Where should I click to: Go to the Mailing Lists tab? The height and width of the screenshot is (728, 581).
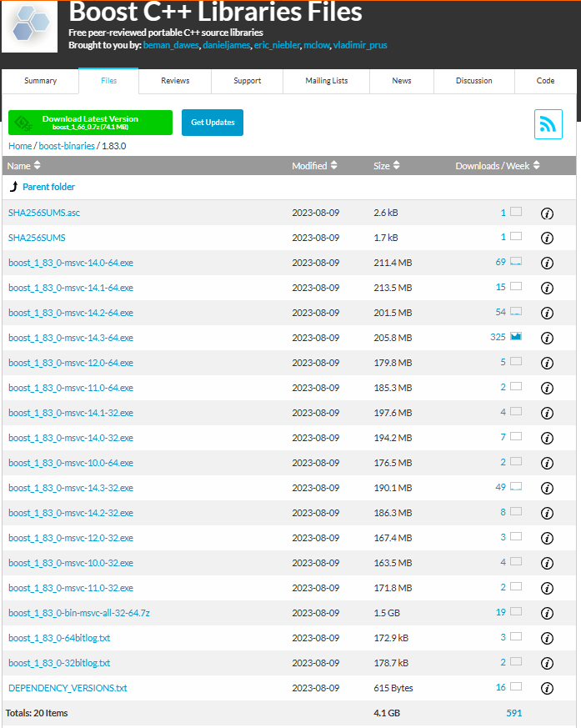point(326,81)
